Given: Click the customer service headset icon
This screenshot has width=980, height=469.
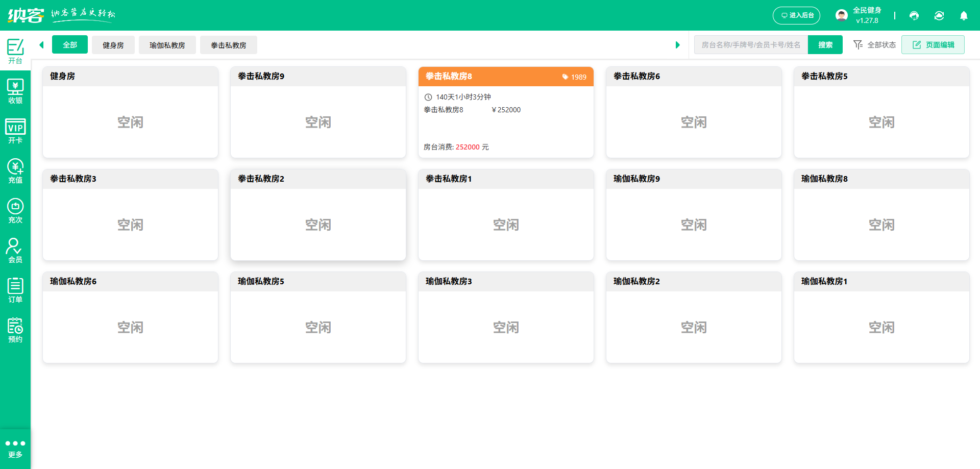Looking at the screenshot, I should pyautogui.click(x=914, y=16).
